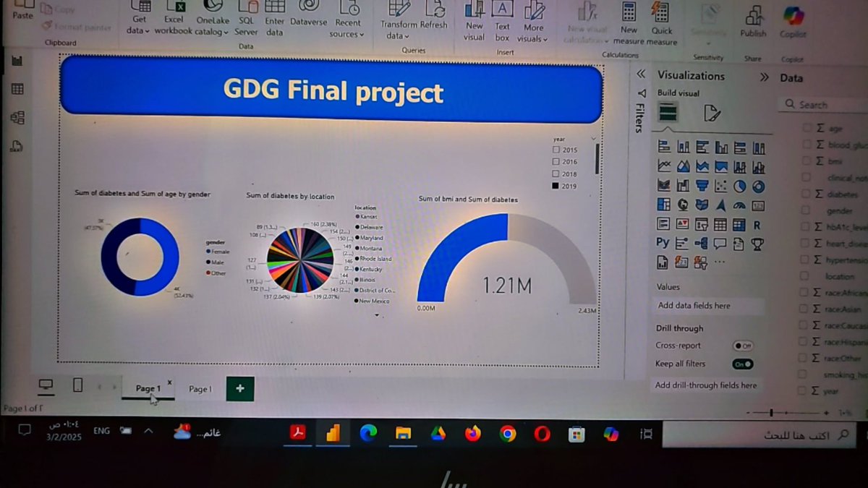
Task: Open the page tab beside the add button
Action: pos(200,389)
